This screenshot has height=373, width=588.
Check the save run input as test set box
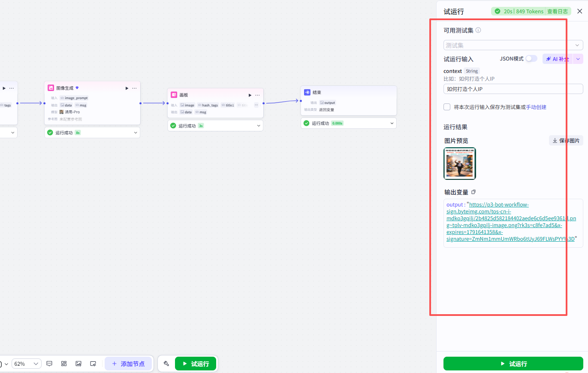(447, 107)
